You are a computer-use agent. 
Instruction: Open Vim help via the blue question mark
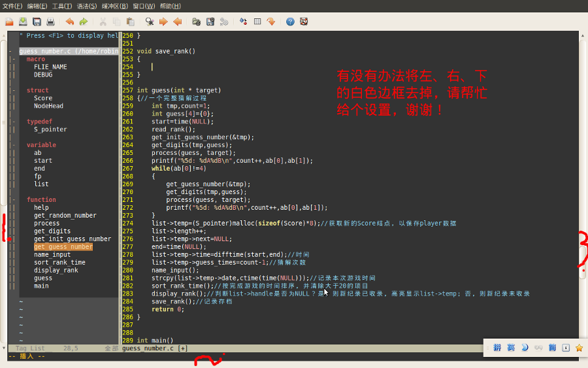(x=290, y=22)
